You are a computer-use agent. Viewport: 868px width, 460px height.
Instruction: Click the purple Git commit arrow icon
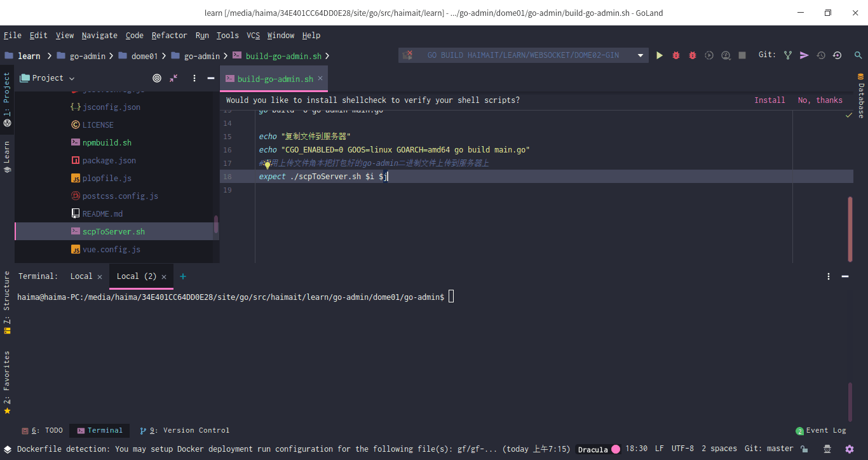coord(804,55)
